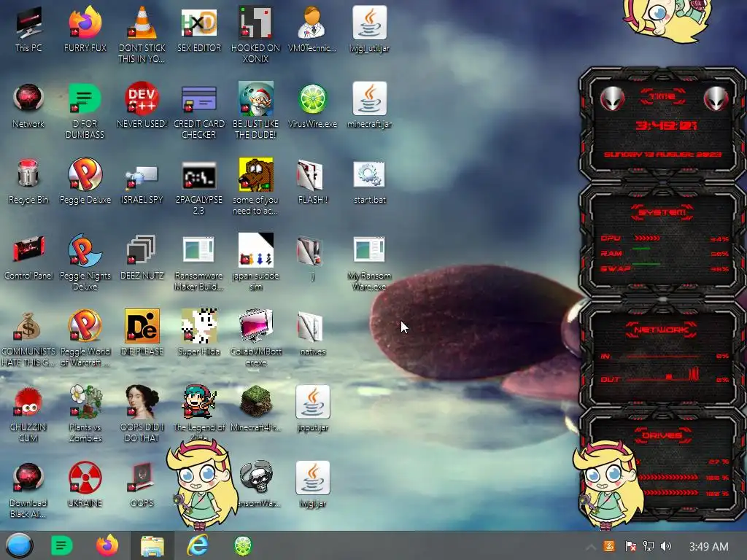This screenshot has height=560, width=747.
Task: Select the start.bat file icon
Action: pyautogui.click(x=369, y=174)
